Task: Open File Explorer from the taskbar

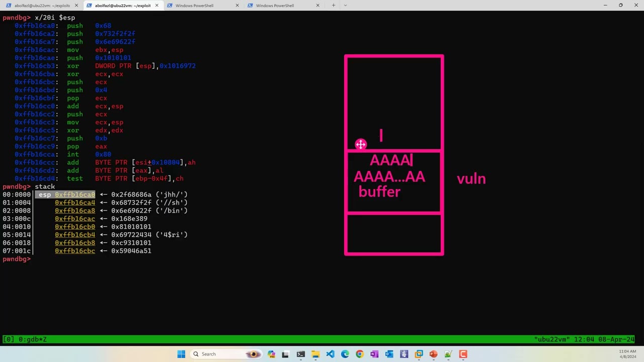Action: 315,354
